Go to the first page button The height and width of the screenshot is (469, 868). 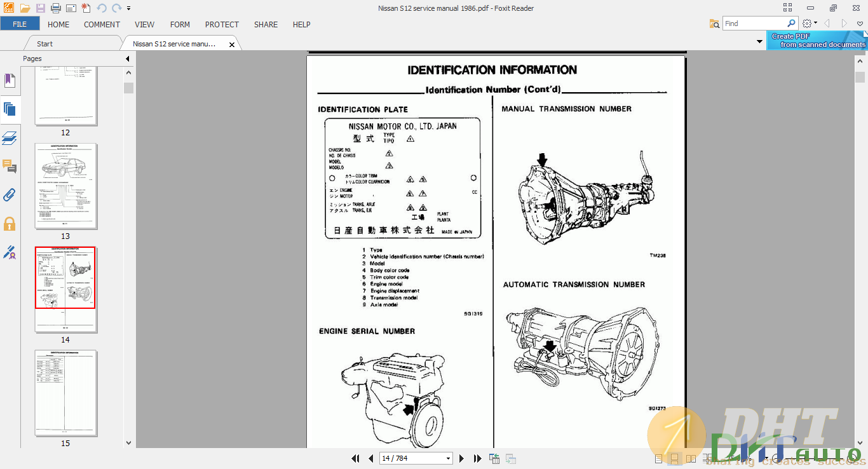(355, 458)
